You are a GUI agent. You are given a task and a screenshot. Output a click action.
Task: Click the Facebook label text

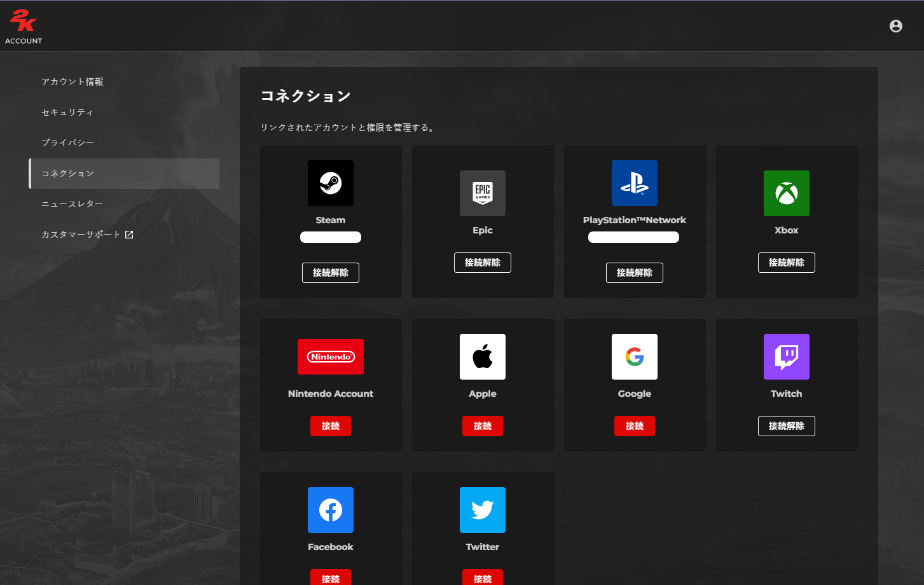[x=331, y=547]
